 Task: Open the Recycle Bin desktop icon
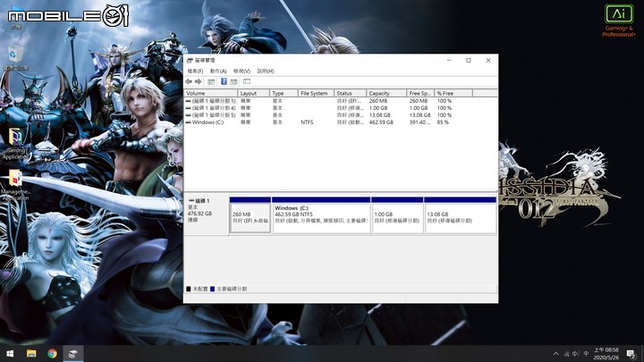click(15, 58)
